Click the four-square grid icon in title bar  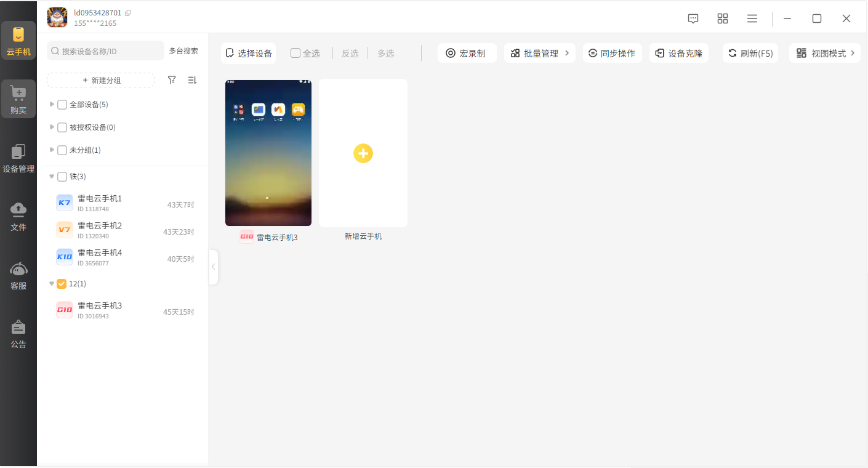click(723, 18)
